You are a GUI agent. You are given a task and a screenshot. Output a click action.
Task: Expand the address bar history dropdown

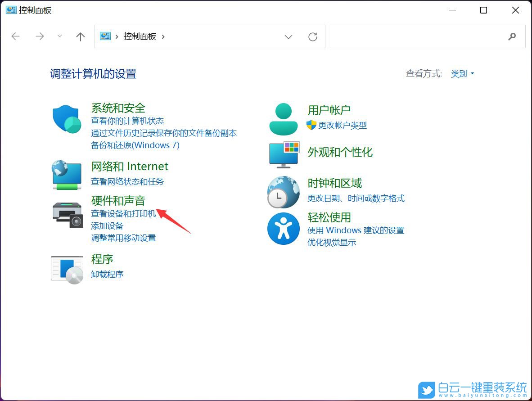point(289,36)
